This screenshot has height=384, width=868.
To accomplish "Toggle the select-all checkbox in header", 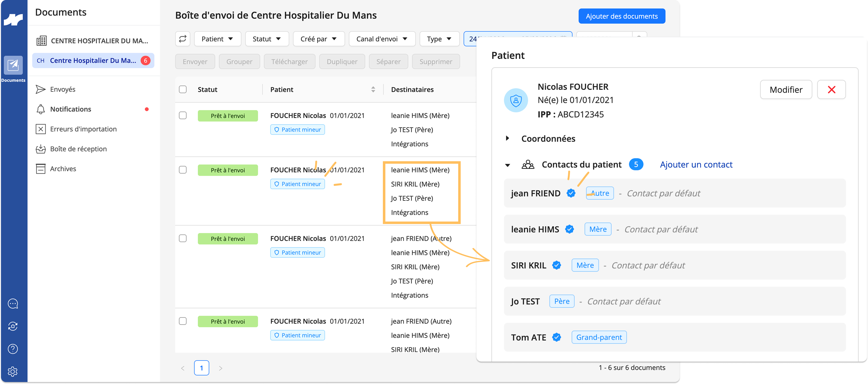I will pos(183,89).
